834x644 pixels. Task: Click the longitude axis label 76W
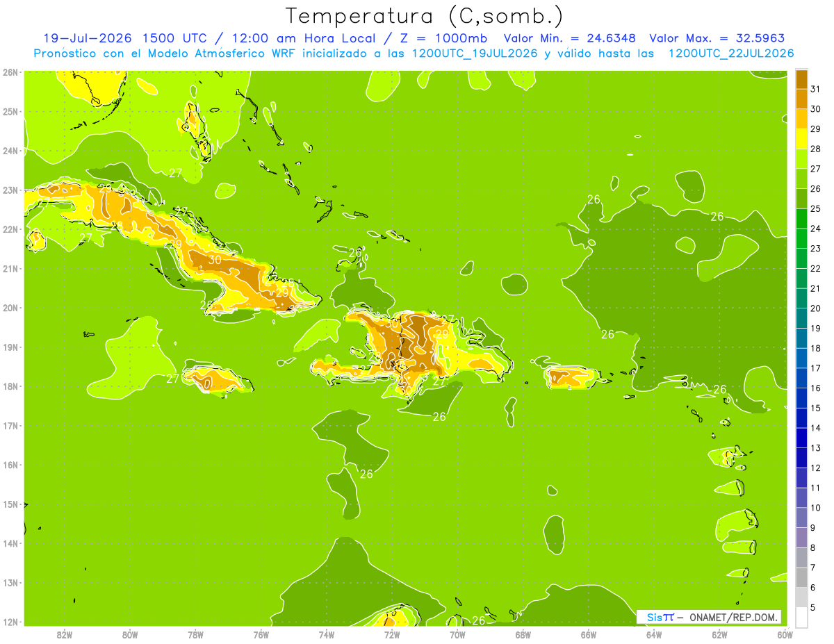pos(261,634)
